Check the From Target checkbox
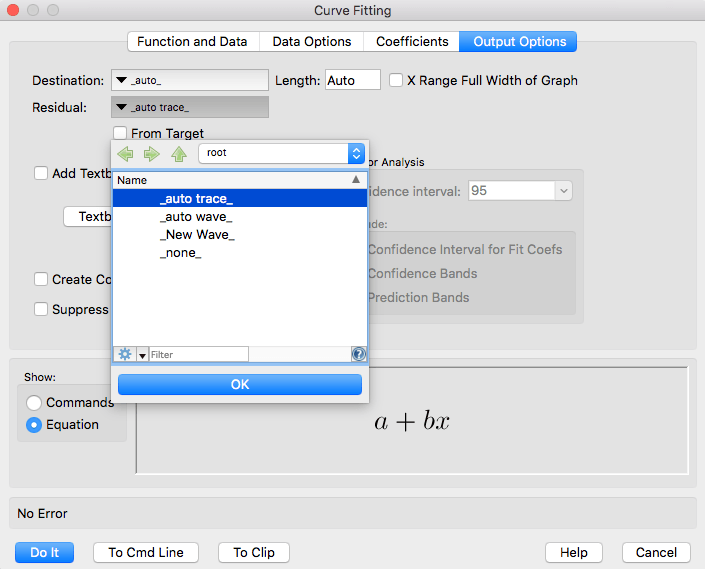705x569 pixels. coord(120,133)
